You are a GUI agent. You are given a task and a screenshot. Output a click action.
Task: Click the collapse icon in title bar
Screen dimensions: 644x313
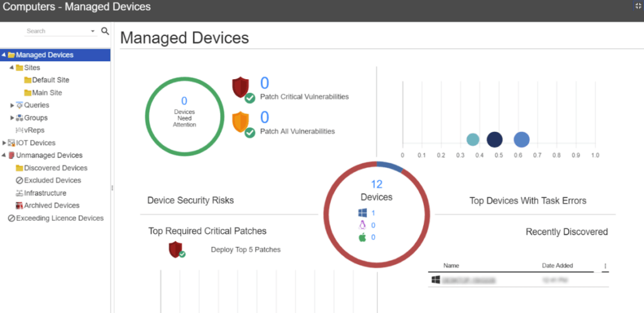[638, 6]
